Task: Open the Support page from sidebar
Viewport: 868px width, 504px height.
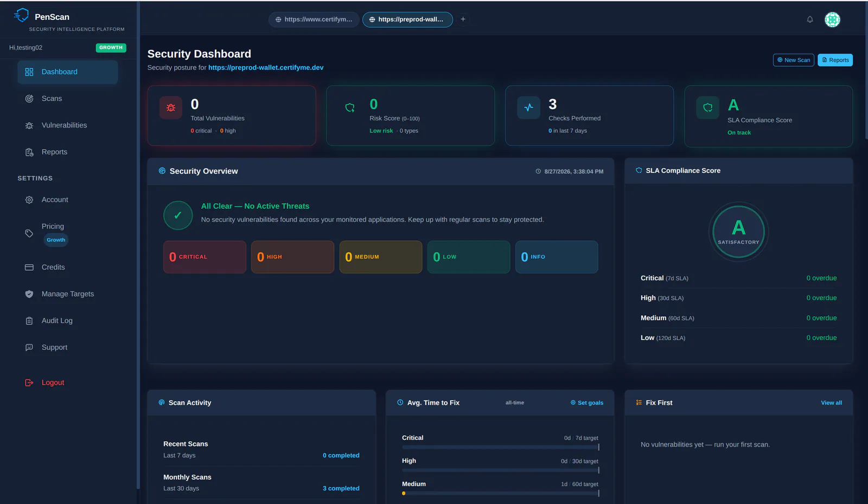Action: tap(68, 348)
